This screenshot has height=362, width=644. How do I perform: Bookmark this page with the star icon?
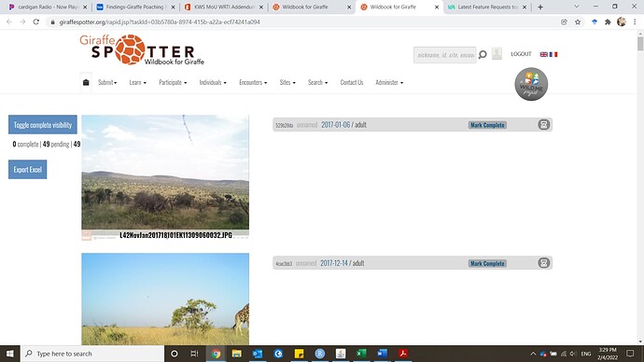pyautogui.click(x=578, y=22)
